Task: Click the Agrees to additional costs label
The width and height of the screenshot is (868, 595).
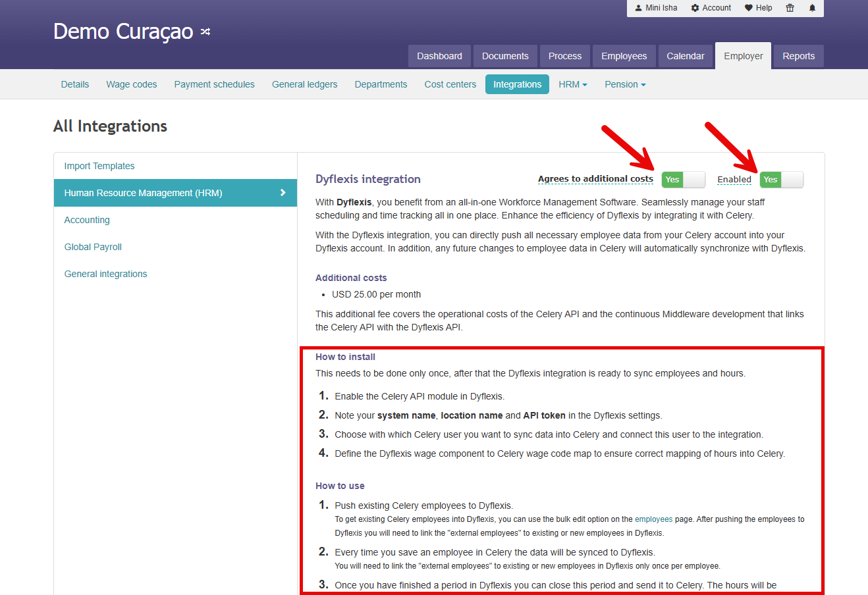Action: click(595, 179)
